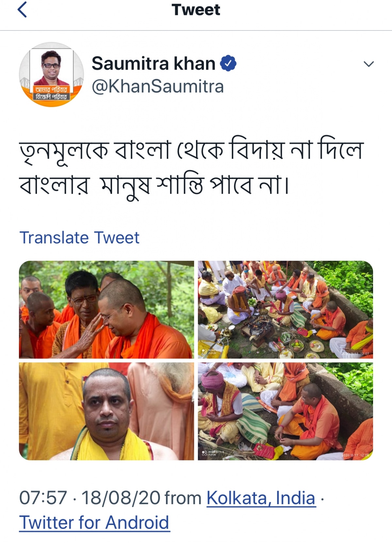Click the orange banner on profile avatar
Image resolution: width=392 pixels, height=543 pixels.
coord(51,93)
